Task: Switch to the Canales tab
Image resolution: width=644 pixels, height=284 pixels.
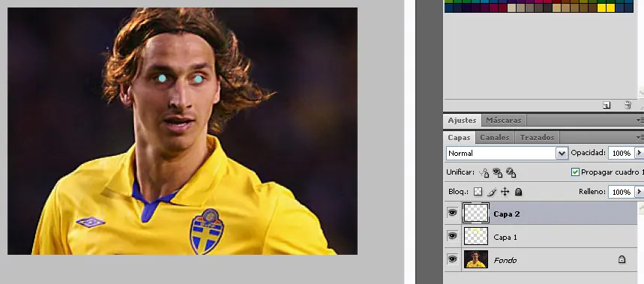Action: coord(495,137)
